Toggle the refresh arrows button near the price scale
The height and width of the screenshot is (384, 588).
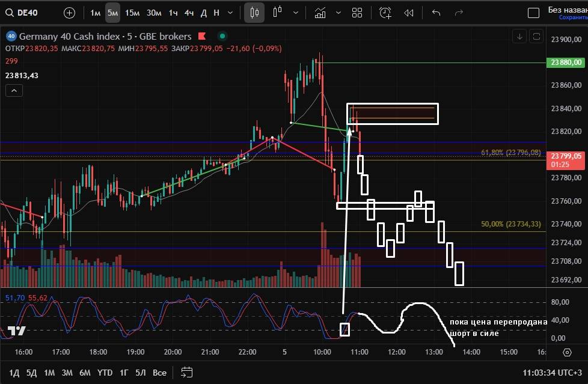(536, 37)
